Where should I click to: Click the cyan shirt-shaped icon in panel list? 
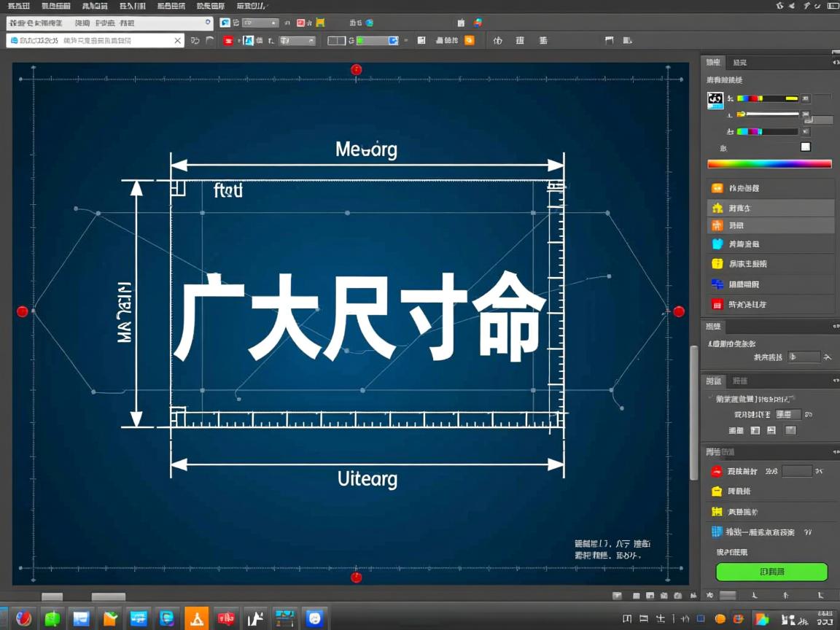click(717, 244)
